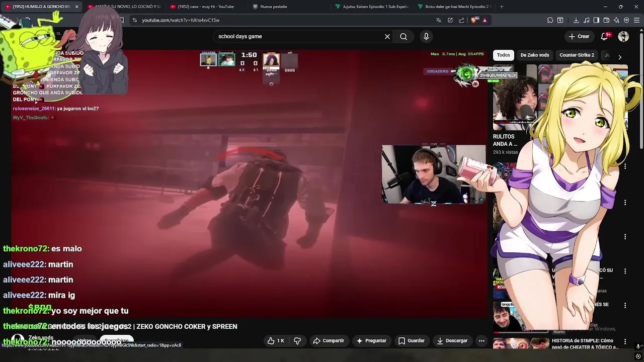This screenshot has width=644, height=362.
Task: Click the Preguntar button
Action: [x=371, y=340]
